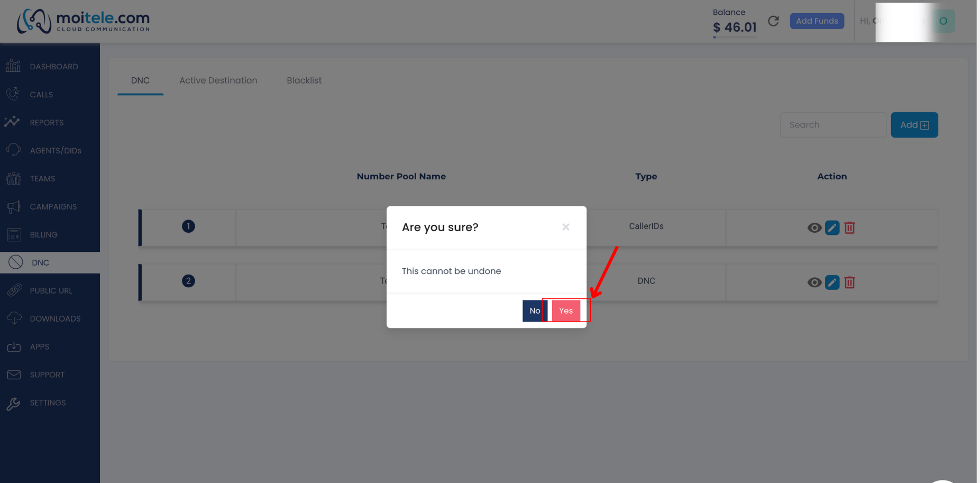View row 1 with the eye icon
Image resolution: width=980 pixels, height=483 pixels.
click(814, 228)
